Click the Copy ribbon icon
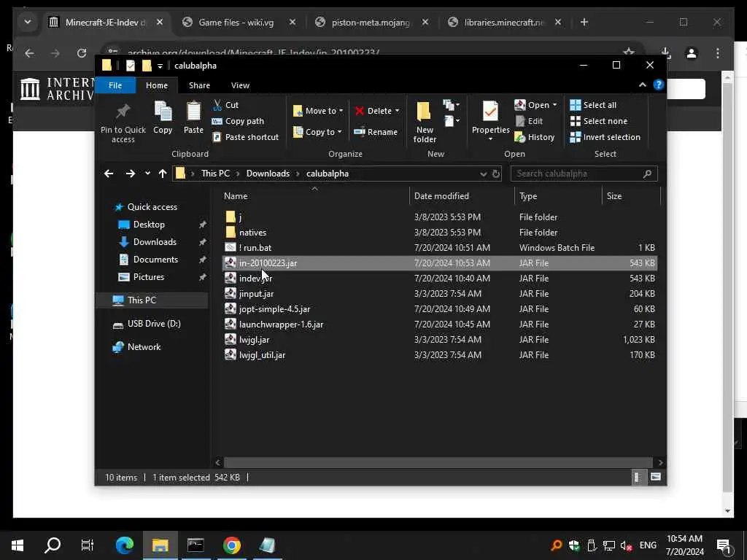 tap(163, 117)
